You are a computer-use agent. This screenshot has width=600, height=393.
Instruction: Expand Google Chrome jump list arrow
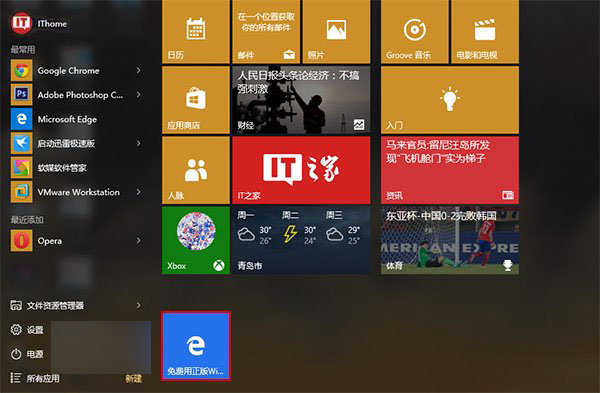coord(139,70)
